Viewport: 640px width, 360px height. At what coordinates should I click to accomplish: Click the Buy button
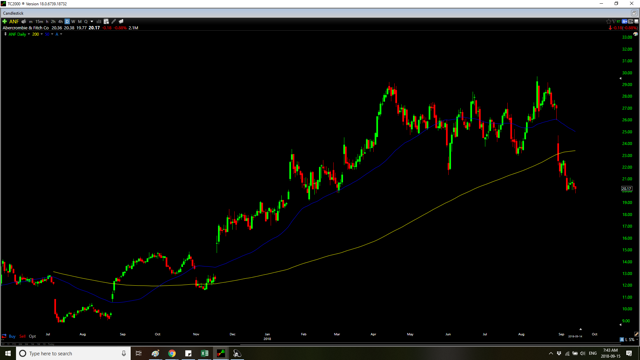12,336
